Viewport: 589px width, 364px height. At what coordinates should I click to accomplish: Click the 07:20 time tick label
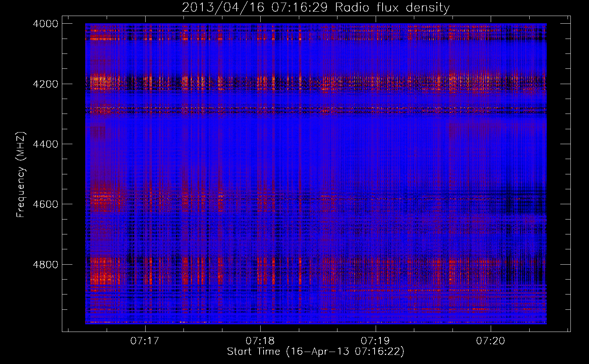pos(491,341)
